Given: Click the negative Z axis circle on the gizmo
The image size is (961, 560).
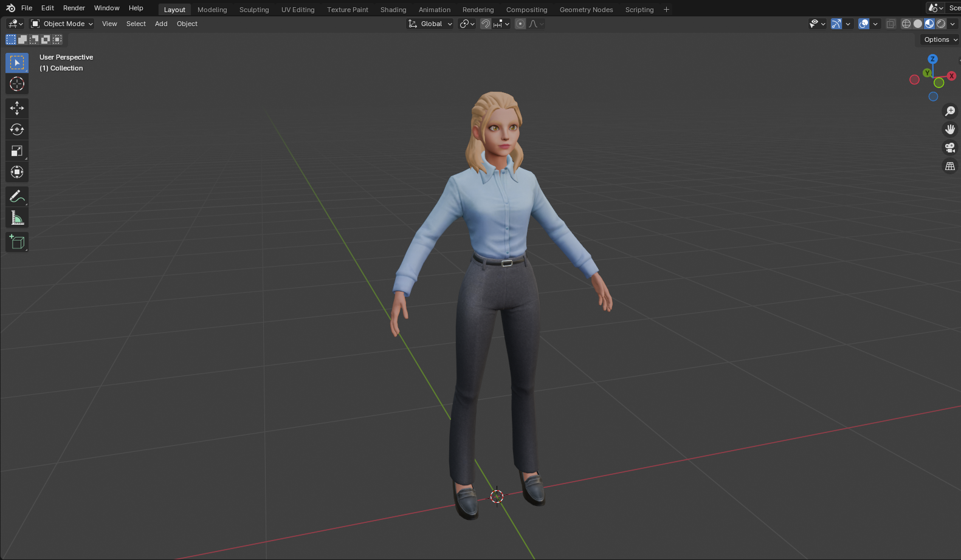Looking at the screenshot, I should (x=933, y=97).
